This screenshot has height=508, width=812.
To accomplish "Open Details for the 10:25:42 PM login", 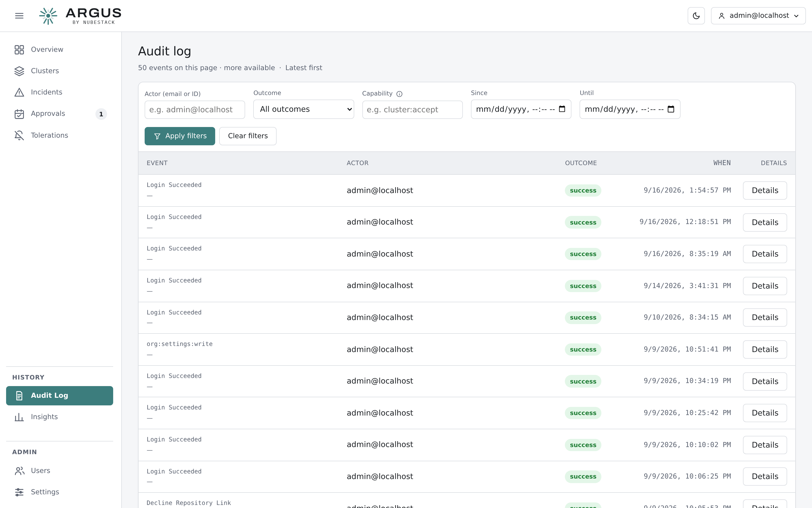I will 765,413.
